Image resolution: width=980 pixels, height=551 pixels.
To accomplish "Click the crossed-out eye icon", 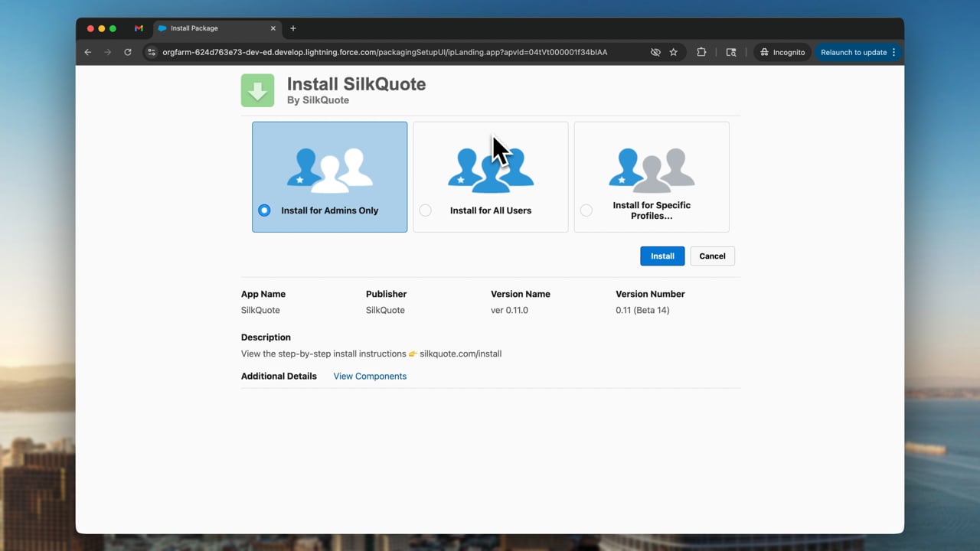I will (655, 52).
